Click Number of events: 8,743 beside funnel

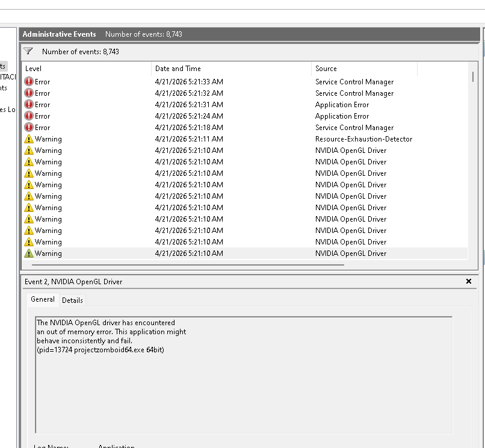pos(81,52)
